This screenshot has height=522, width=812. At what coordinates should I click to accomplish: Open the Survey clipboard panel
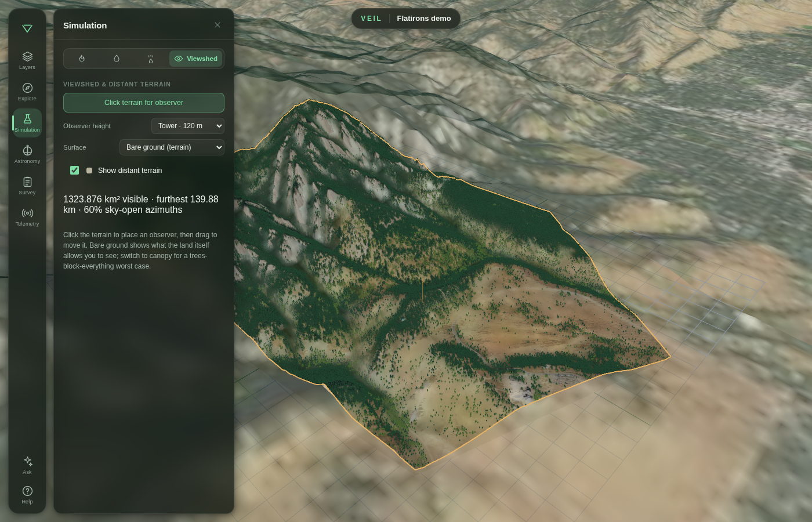pos(27,186)
